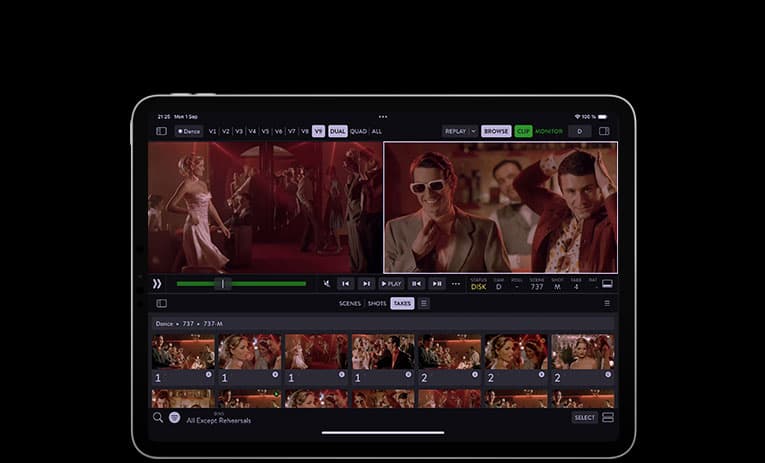Toggle the left sidebar panel icon in top toolbar

[161, 131]
